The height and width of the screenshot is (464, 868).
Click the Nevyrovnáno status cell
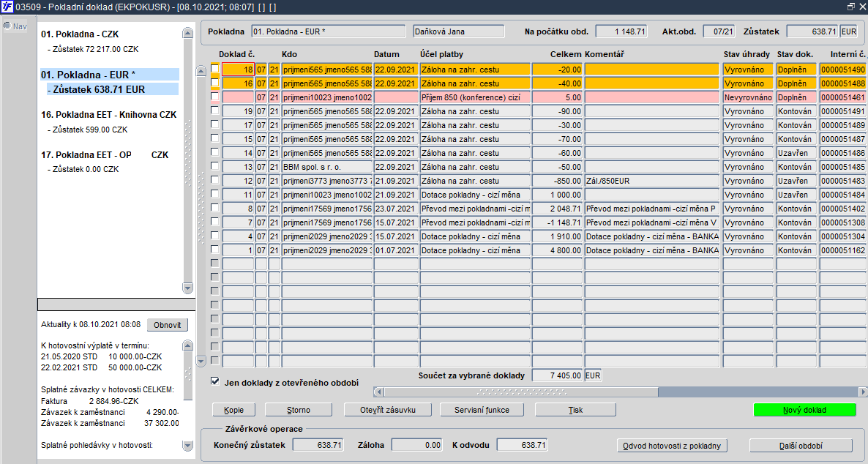click(748, 97)
